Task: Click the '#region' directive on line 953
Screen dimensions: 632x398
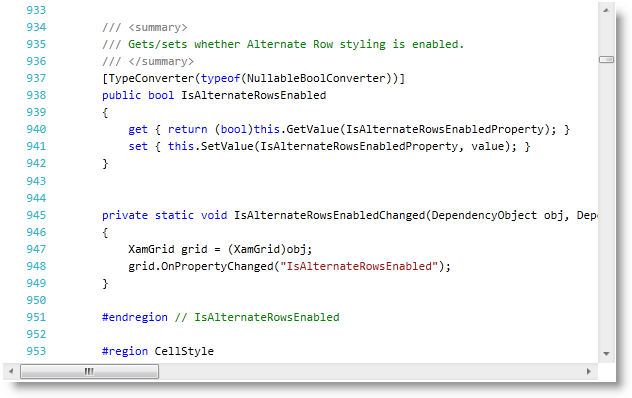Action: (125, 351)
